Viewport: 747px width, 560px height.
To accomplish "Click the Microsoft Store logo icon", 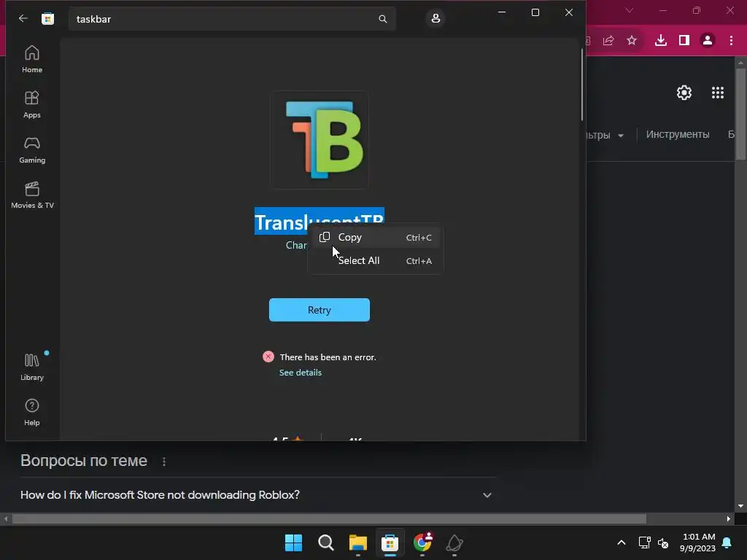I will 47,18.
